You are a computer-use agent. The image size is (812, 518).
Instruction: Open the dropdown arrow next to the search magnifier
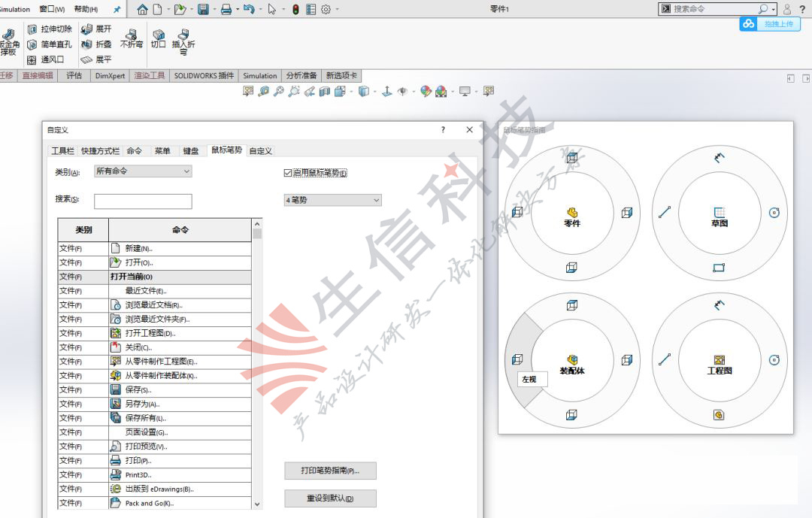(x=774, y=9)
